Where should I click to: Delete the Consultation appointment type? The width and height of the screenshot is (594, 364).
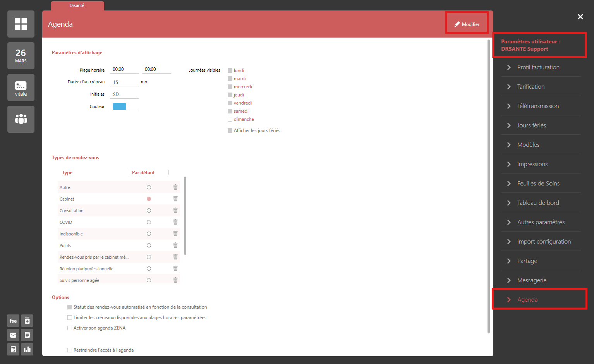coord(175,210)
